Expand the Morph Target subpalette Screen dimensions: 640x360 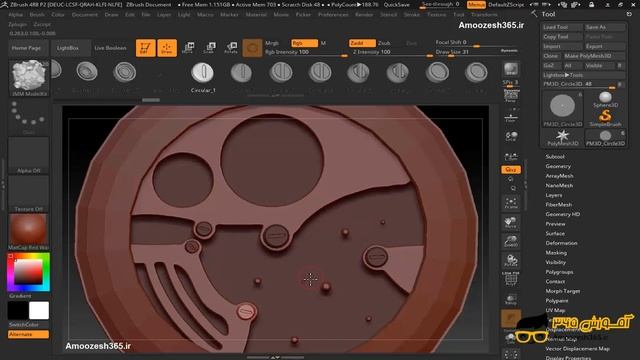point(562,291)
